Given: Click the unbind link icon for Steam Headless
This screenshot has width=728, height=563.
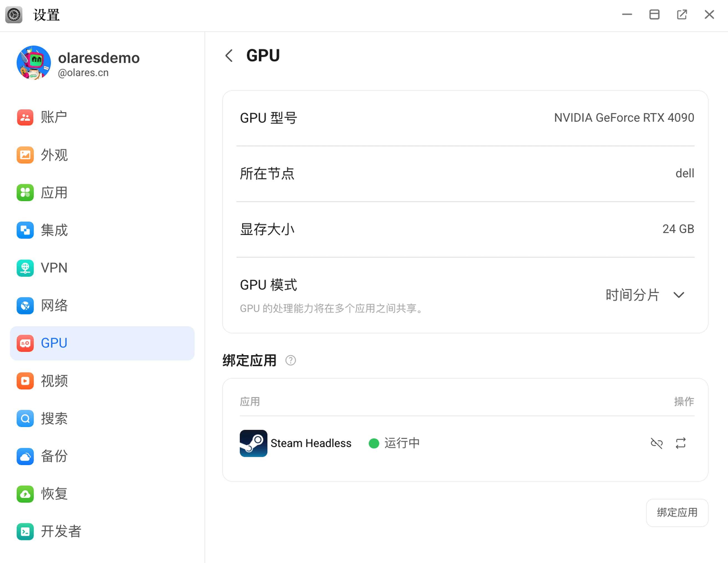Looking at the screenshot, I should [656, 443].
